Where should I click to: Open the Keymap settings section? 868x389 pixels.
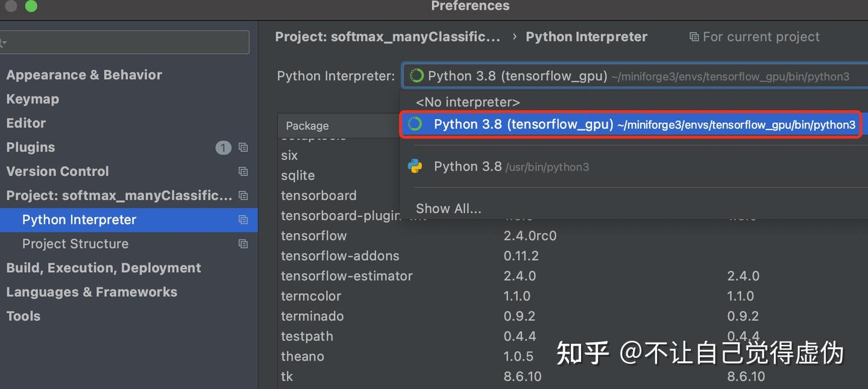tap(32, 99)
